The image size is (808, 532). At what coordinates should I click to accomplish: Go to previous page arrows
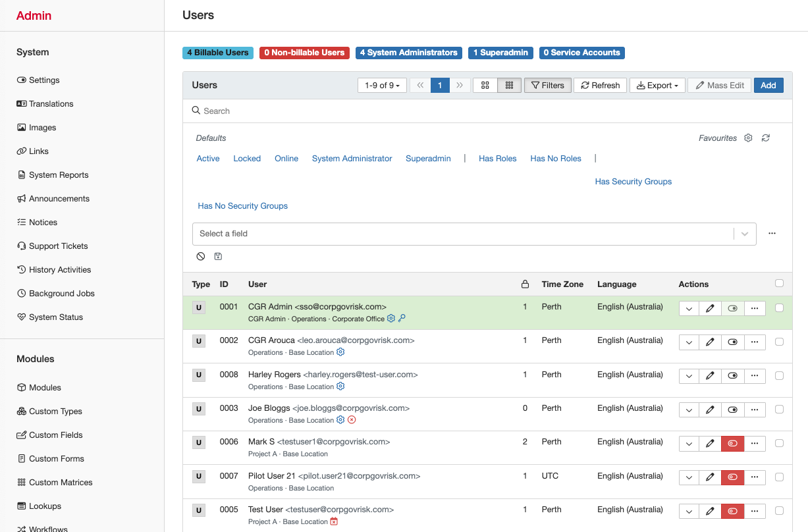(420, 86)
